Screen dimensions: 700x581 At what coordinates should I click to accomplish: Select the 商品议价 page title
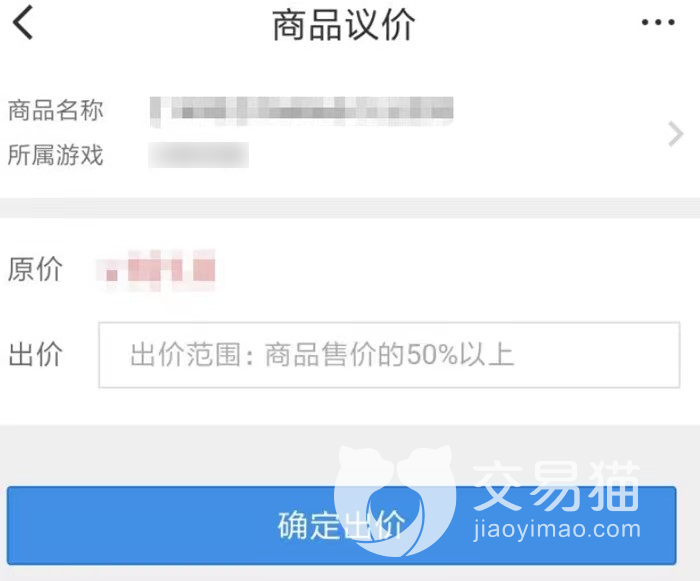click(344, 25)
